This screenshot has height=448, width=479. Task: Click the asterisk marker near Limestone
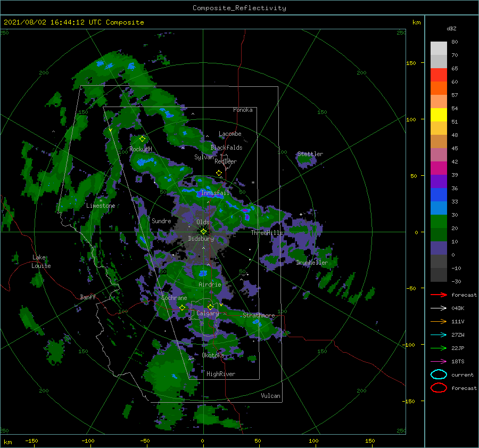[x=101, y=201]
